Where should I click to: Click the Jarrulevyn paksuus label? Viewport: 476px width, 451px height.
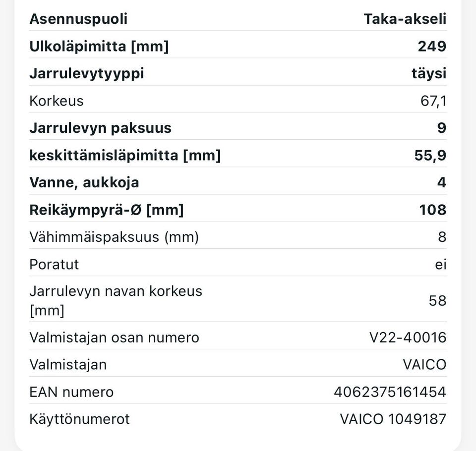tap(100, 128)
